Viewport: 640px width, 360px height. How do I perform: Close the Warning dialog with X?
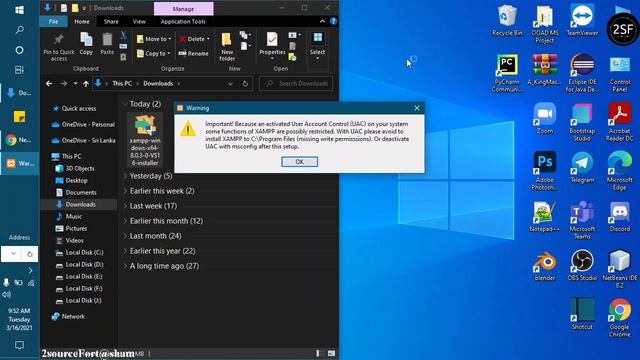(x=417, y=108)
